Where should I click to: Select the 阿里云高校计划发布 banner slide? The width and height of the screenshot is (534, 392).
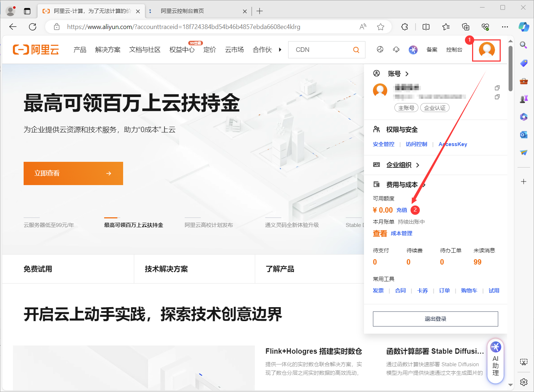209,225
